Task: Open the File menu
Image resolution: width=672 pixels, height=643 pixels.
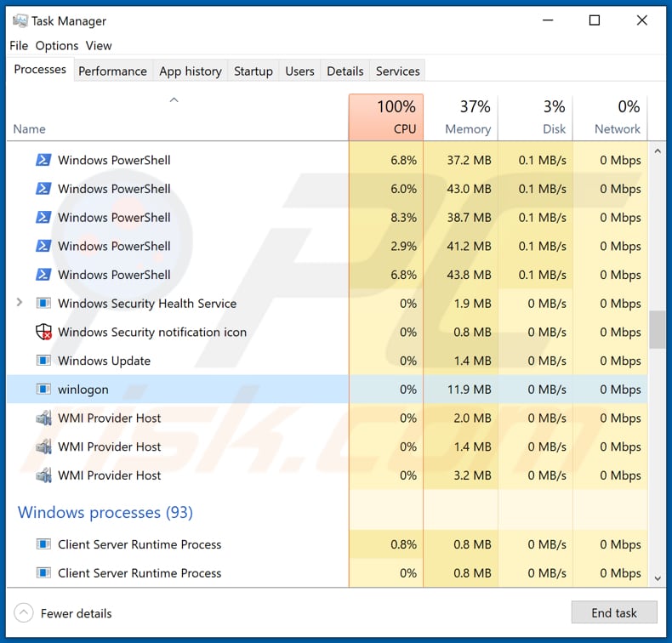Action: click(x=19, y=45)
